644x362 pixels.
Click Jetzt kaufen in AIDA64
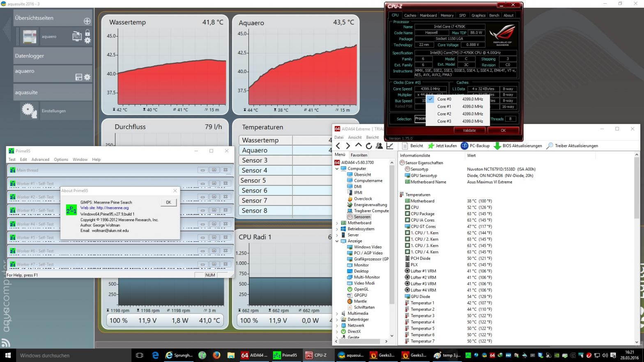tap(442, 146)
